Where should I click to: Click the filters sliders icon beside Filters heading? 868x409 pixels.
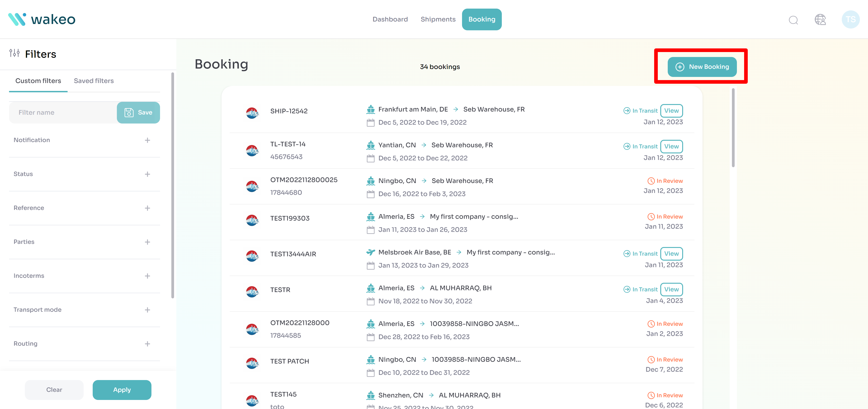pyautogui.click(x=14, y=53)
